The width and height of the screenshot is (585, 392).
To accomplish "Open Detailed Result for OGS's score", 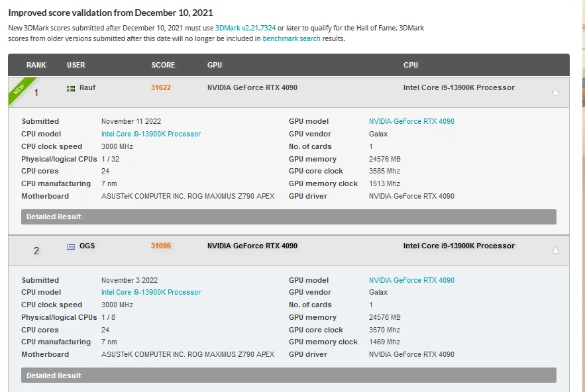I will (x=289, y=375).
